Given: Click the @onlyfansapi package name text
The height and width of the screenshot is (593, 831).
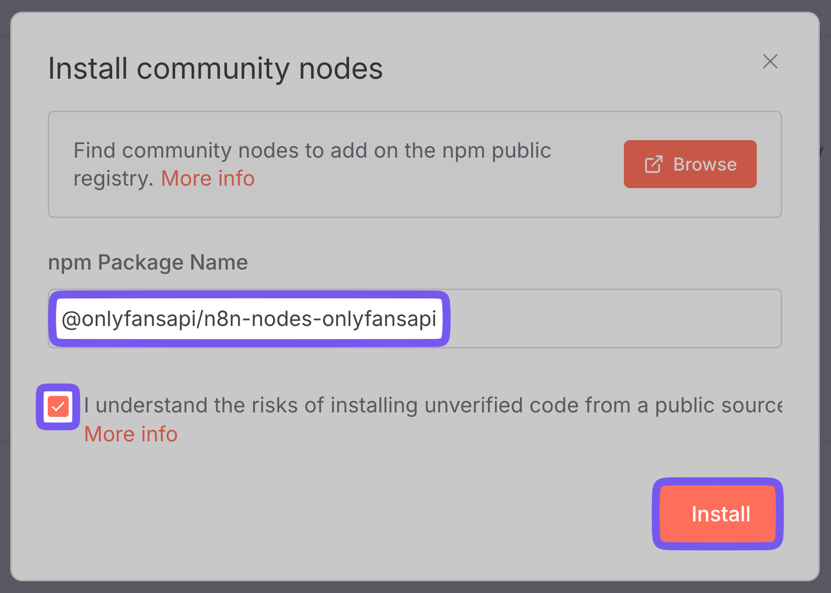Looking at the screenshot, I should click(x=130, y=320).
